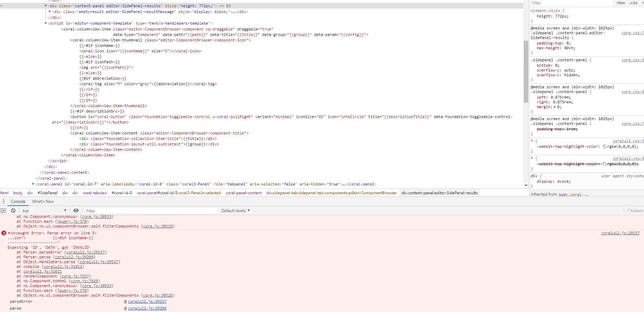This screenshot has width=644, height=312.
Task: Expand the margin shorthand property
Action: 555,107
